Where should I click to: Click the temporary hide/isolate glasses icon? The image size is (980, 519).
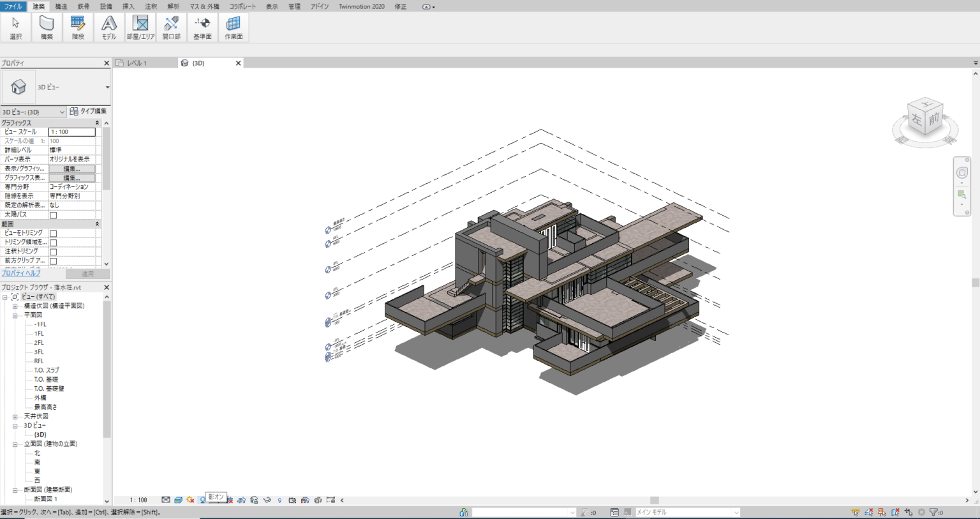point(267,500)
